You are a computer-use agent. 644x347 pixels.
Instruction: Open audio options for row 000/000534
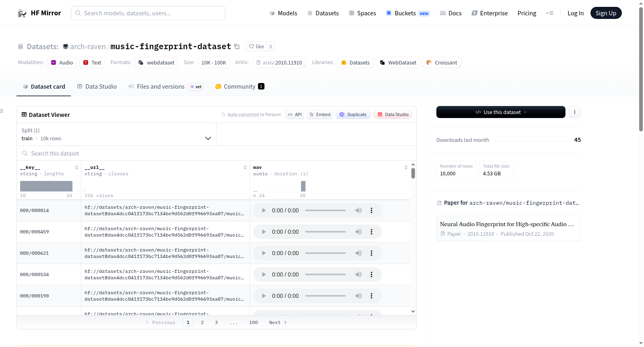(372, 274)
